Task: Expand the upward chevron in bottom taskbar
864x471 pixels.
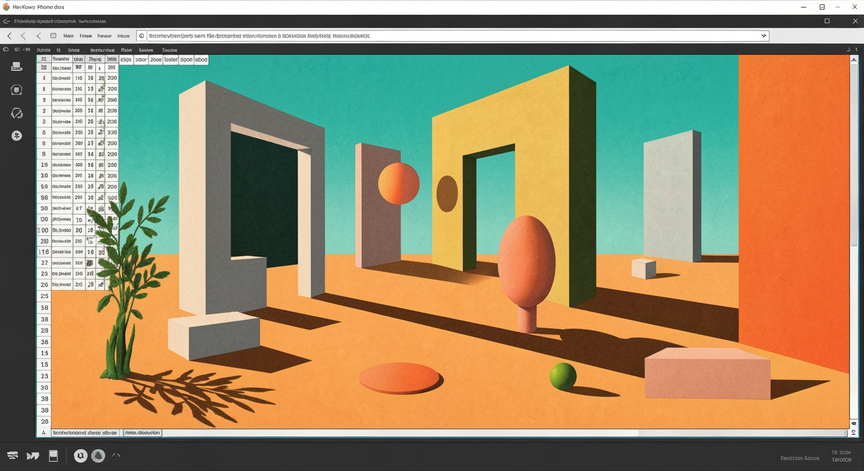Action: coord(116,455)
